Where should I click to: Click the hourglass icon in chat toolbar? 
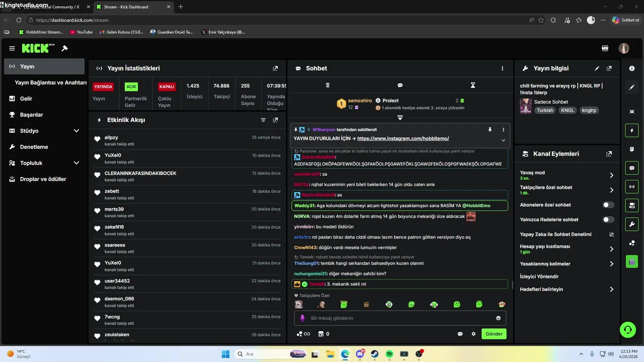[x=472, y=85]
